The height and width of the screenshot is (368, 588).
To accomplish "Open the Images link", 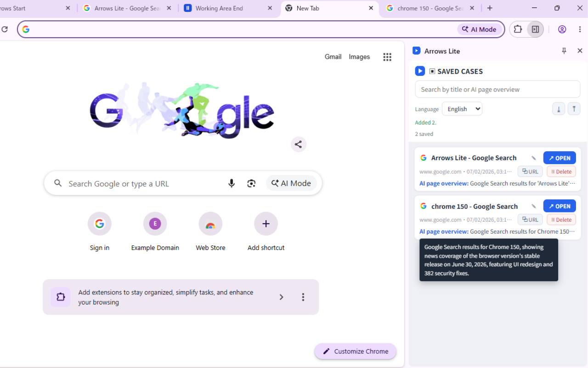I will click(x=359, y=57).
